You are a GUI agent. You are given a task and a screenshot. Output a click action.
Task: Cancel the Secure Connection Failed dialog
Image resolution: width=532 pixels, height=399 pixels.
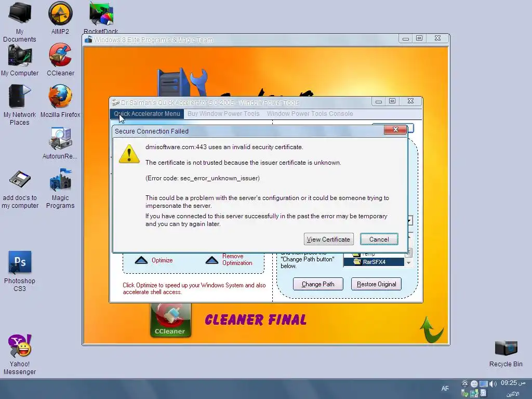click(x=379, y=239)
